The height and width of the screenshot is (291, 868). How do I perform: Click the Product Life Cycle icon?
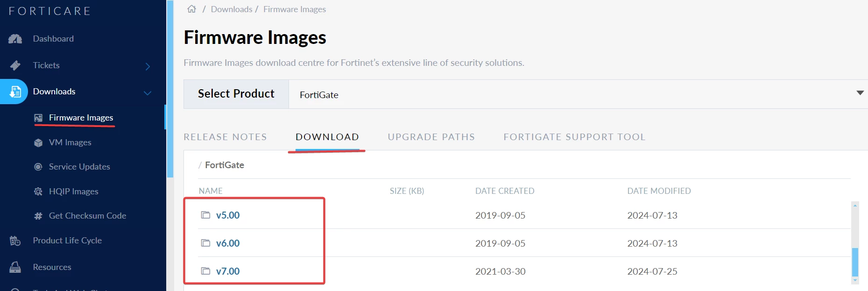tap(15, 241)
